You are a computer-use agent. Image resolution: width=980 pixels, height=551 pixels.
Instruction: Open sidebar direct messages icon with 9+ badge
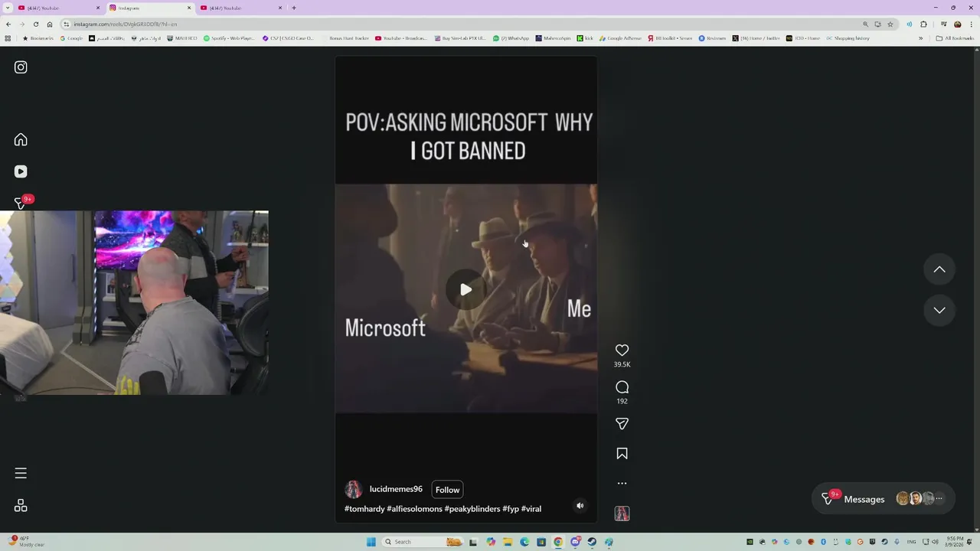pyautogui.click(x=21, y=203)
